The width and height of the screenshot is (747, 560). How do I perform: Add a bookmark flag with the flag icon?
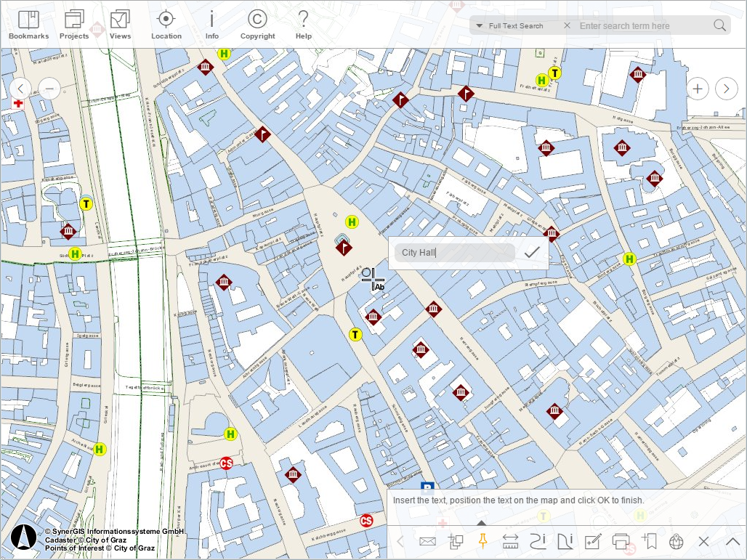650,541
